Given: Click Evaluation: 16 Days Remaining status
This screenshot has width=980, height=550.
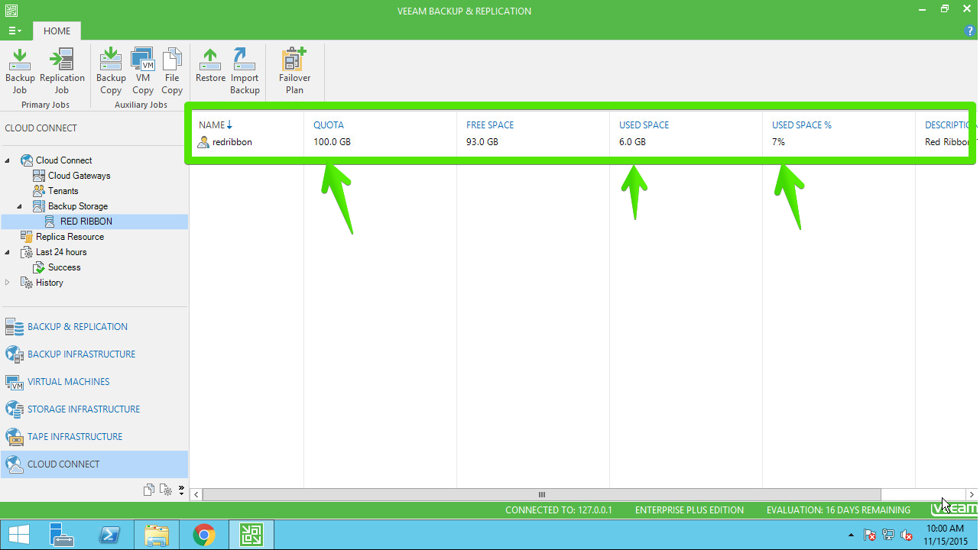Looking at the screenshot, I should point(839,510).
